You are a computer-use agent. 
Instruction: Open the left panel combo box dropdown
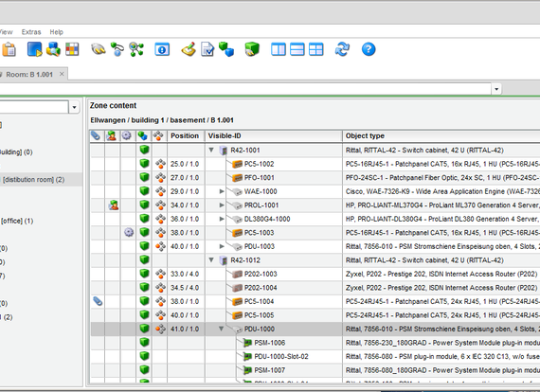(74, 107)
